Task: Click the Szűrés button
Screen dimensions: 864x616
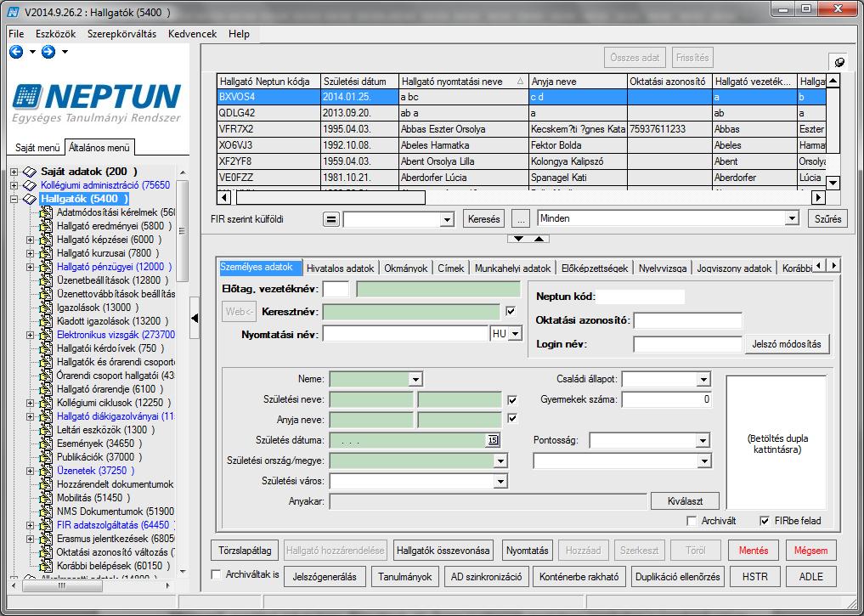Action: (x=828, y=219)
